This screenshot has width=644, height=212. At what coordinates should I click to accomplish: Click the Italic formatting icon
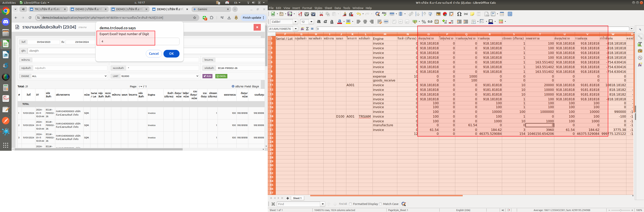coord(325,22)
